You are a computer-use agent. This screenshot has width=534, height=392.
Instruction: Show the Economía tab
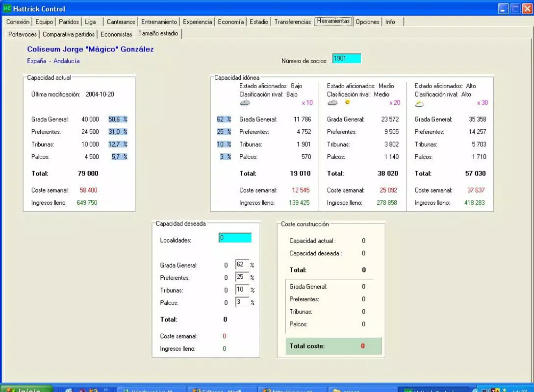tap(230, 22)
